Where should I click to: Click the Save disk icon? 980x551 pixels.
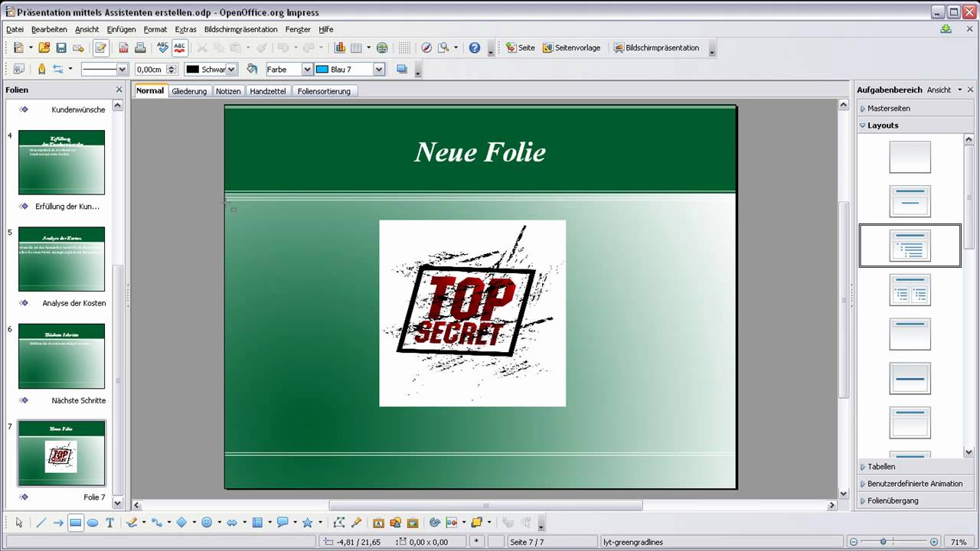(61, 47)
